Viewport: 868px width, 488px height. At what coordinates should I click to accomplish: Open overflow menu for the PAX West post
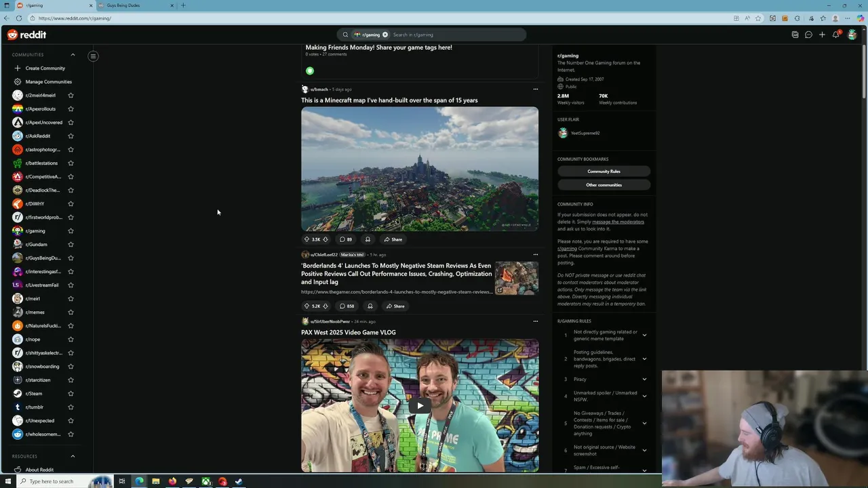535,321
